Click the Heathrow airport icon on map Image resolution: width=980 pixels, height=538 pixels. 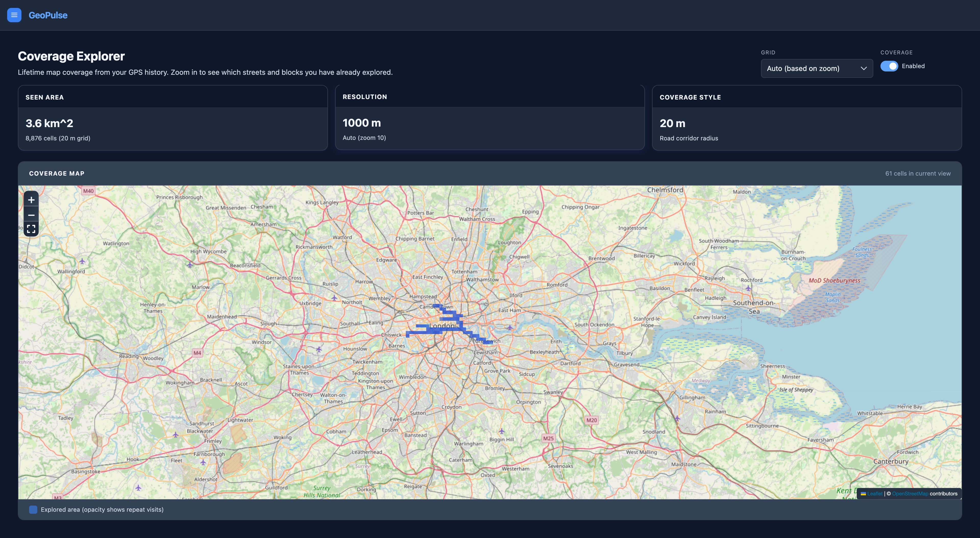[319, 349]
